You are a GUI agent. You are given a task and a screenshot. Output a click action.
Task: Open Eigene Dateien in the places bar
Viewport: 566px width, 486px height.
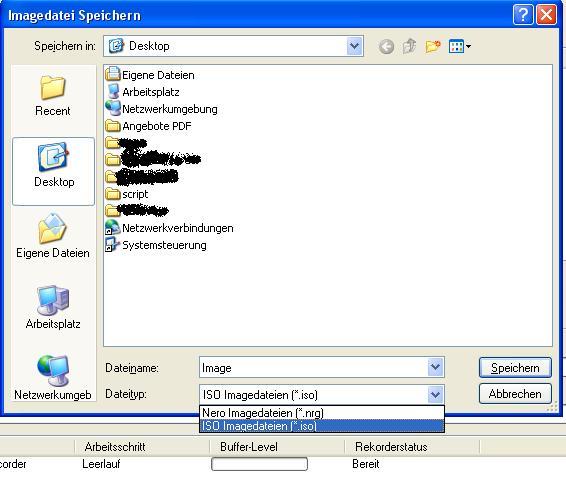click(x=53, y=236)
